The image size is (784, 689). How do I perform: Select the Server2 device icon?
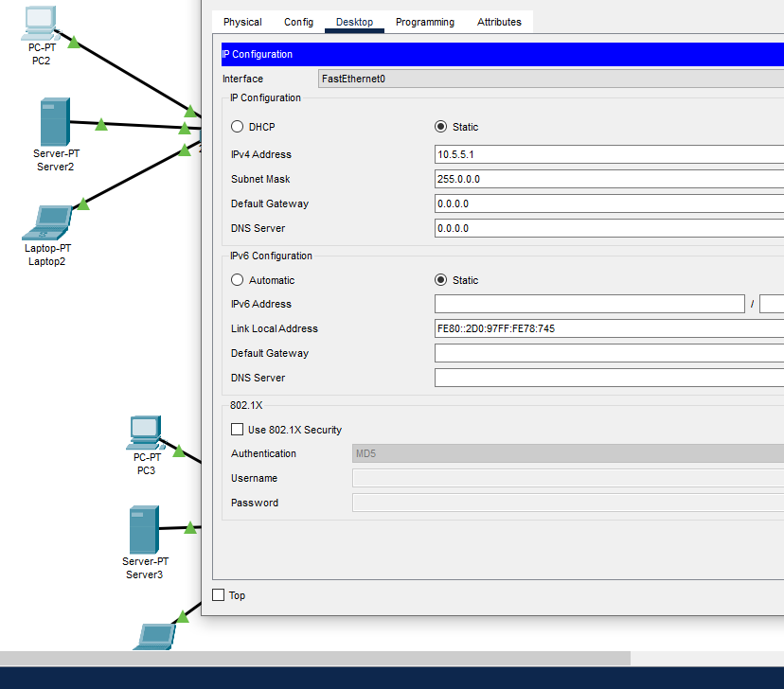[55, 121]
